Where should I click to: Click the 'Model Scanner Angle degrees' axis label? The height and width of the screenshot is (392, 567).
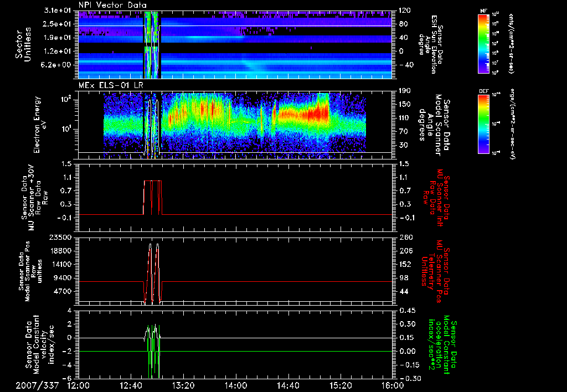point(434,125)
